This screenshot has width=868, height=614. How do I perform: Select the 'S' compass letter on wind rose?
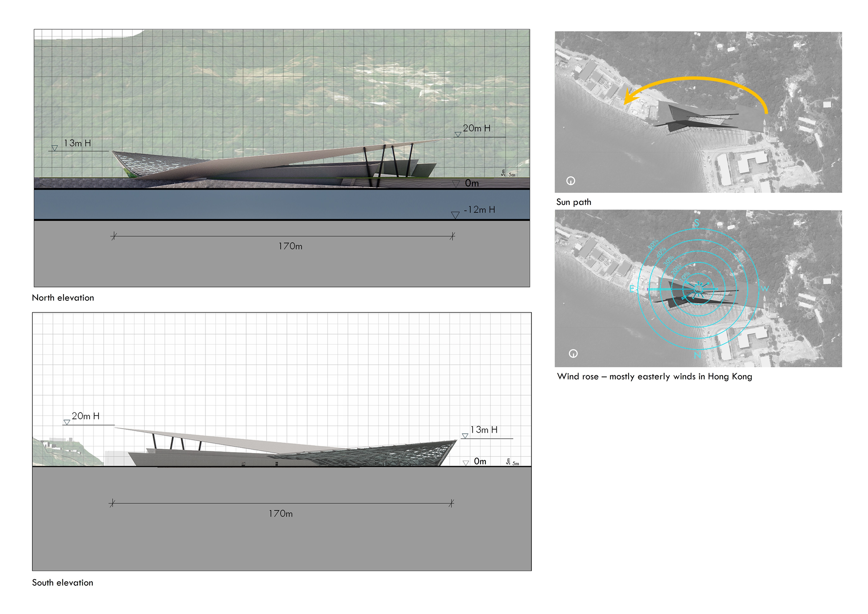(696, 223)
